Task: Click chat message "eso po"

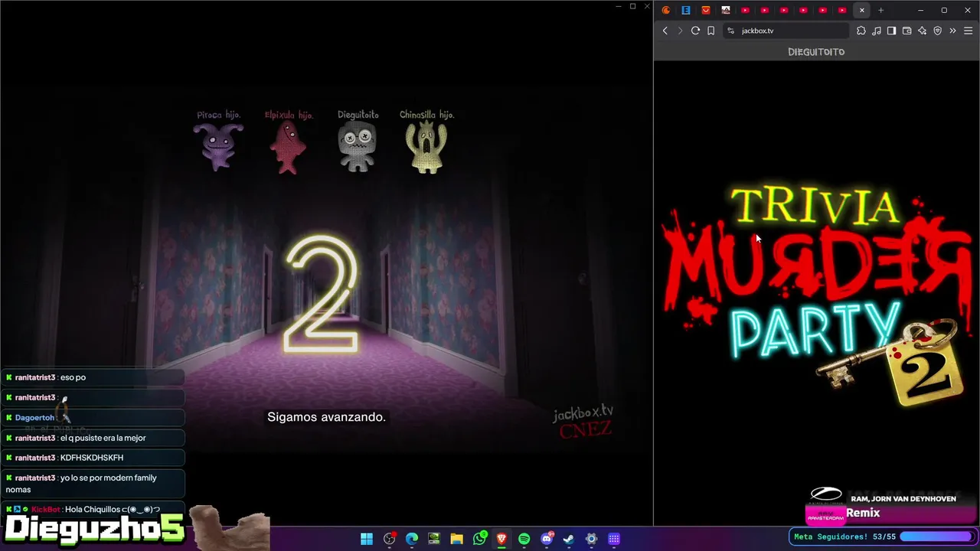Action: click(73, 377)
